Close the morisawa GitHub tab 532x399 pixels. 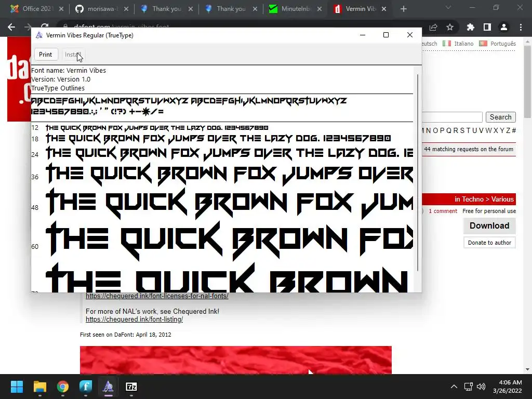click(x=126, y=9)
